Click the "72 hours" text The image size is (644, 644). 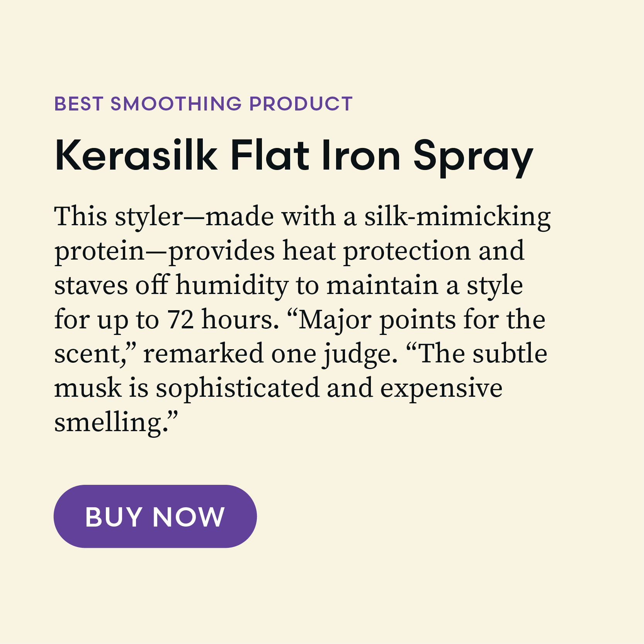pyautogui.click(x=223, y=320)
